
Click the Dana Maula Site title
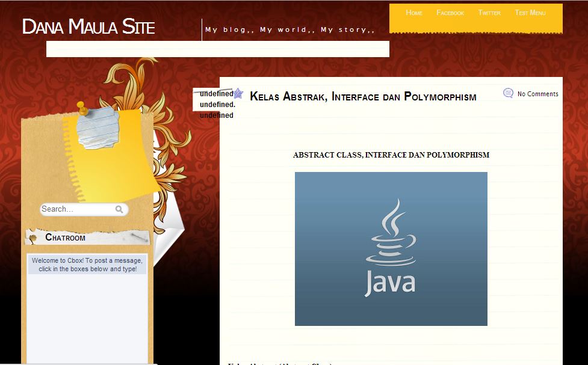[88, 26]
